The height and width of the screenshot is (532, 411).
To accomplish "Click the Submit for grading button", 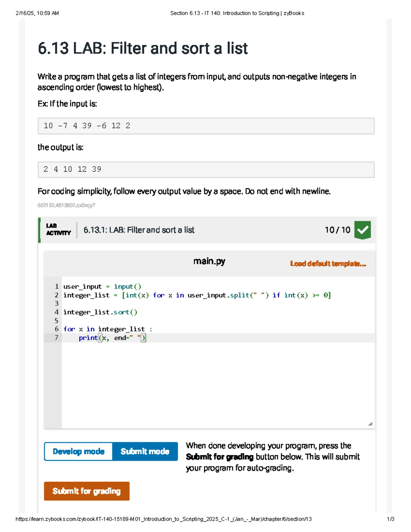I will tap(86, 491).
